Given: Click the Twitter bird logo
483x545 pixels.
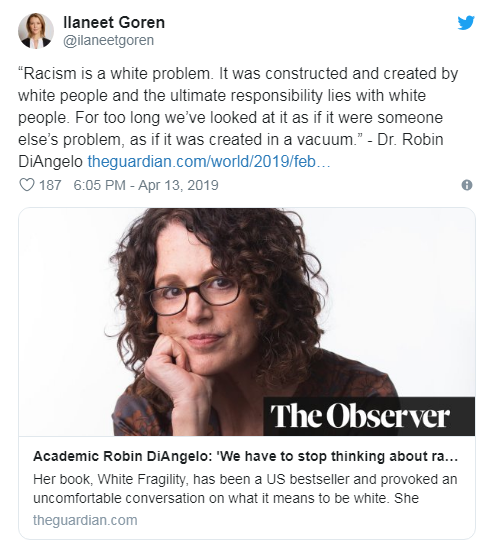Looking at the screenshot, I should click(466, 23).
